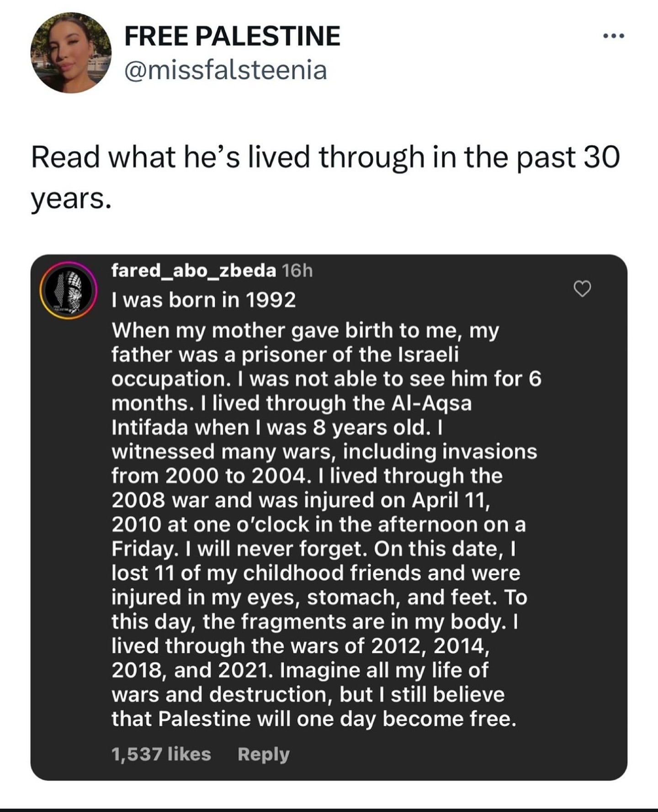The height and width of the screenshot is (812, 658).
Task: Click the 16h comment timestamp
Action: point(297,271)
